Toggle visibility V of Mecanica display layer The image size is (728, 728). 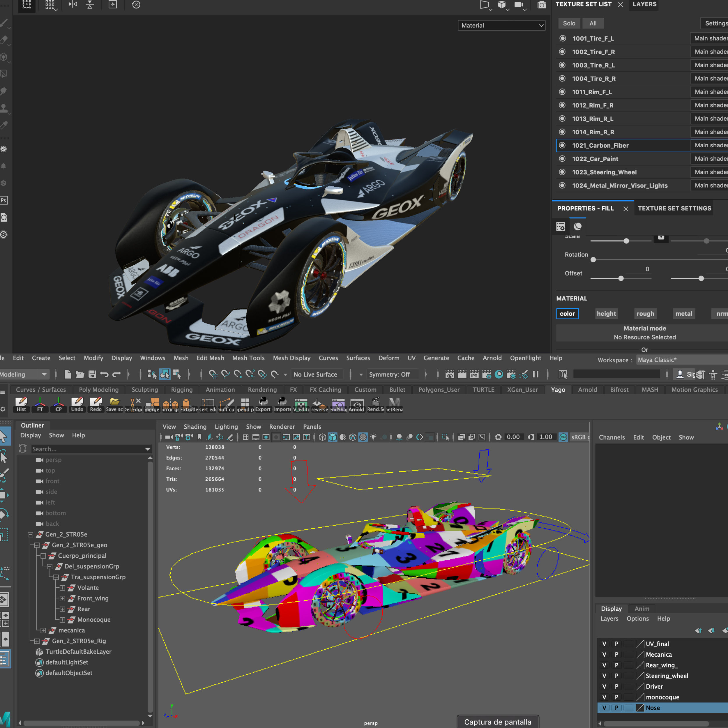(604, 655)
